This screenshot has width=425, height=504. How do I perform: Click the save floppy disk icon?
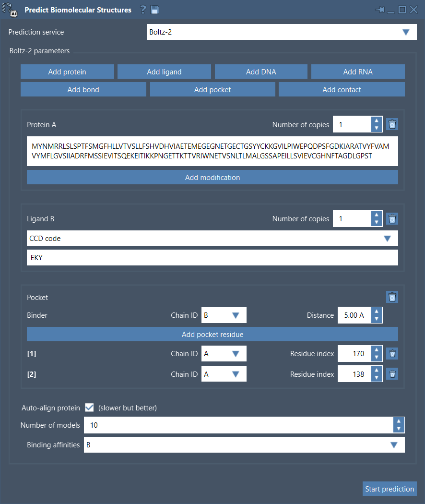coord(155,10)
